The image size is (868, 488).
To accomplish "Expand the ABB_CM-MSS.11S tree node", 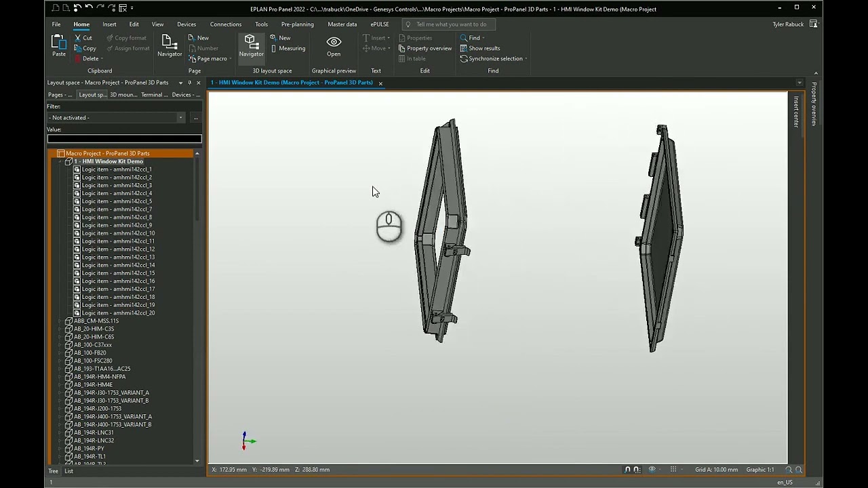I will click(60, 321).
